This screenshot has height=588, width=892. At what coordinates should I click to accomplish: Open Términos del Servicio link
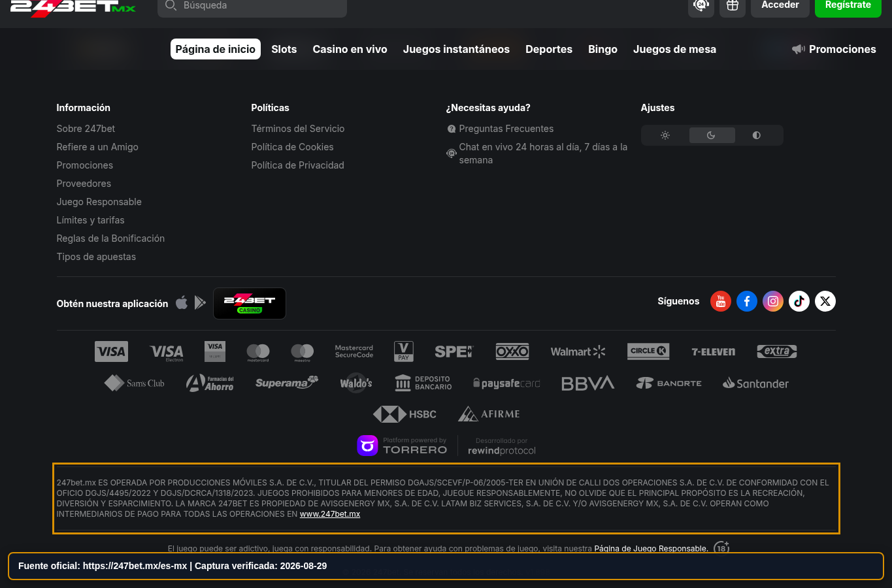tap(298, 129)
